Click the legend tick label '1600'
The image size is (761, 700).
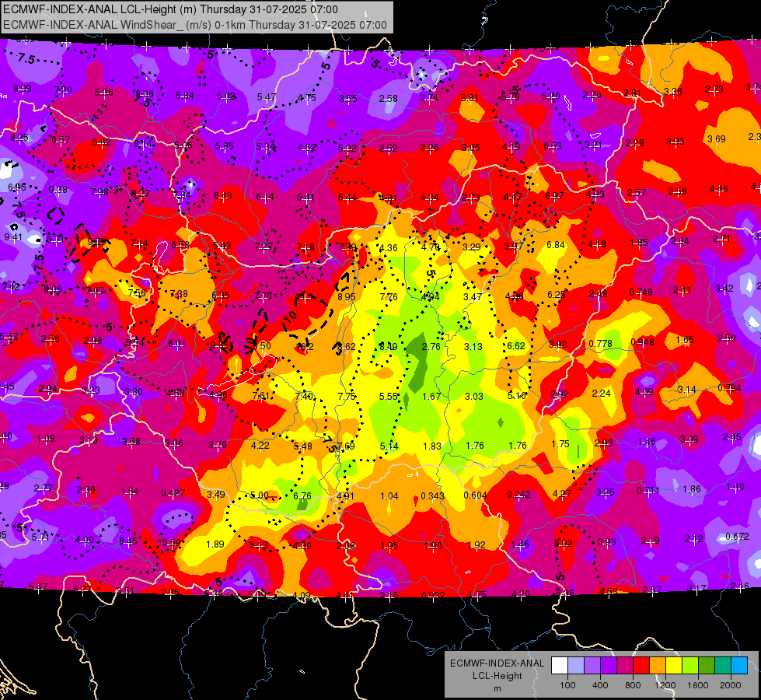click(698, 685)
